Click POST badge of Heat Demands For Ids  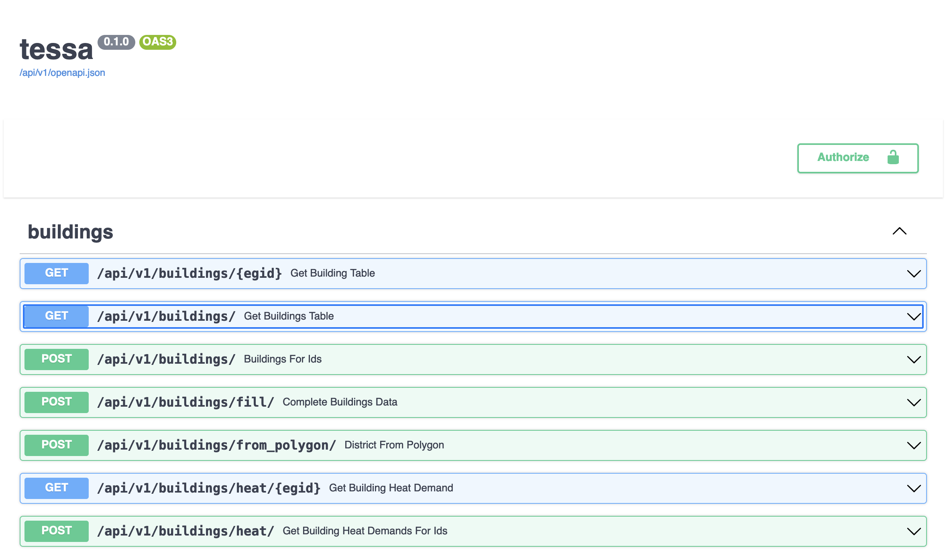(x=57, y=531)
